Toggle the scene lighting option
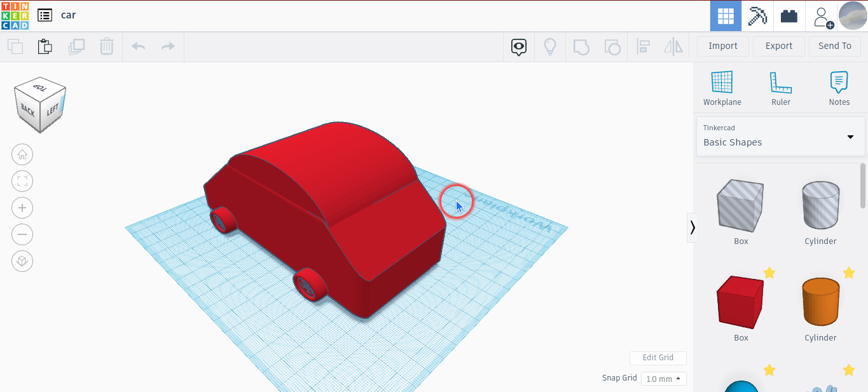Viewport: 868px width, 392px height. [x=550, y=46]
